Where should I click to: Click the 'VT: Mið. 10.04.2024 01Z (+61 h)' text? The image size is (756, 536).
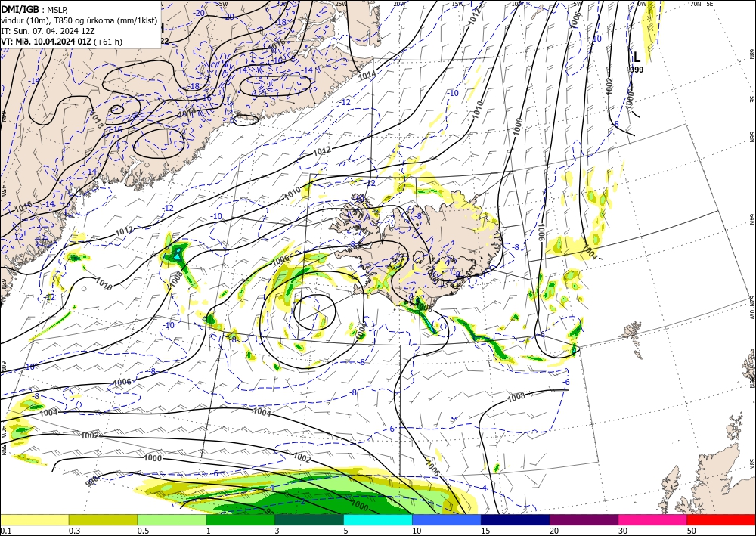pyautogui.click(x=61, y=42)
